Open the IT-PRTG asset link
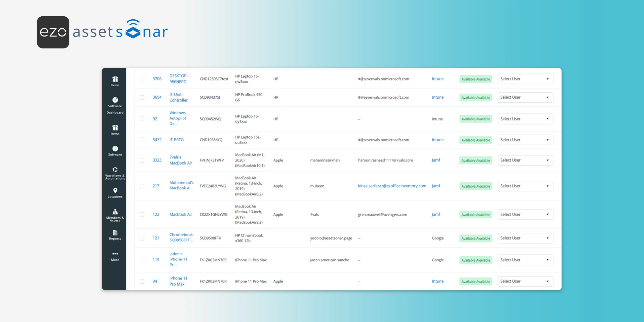Viewport: 644px width, 322px height. pyautogui.click(x=177, y=140)
